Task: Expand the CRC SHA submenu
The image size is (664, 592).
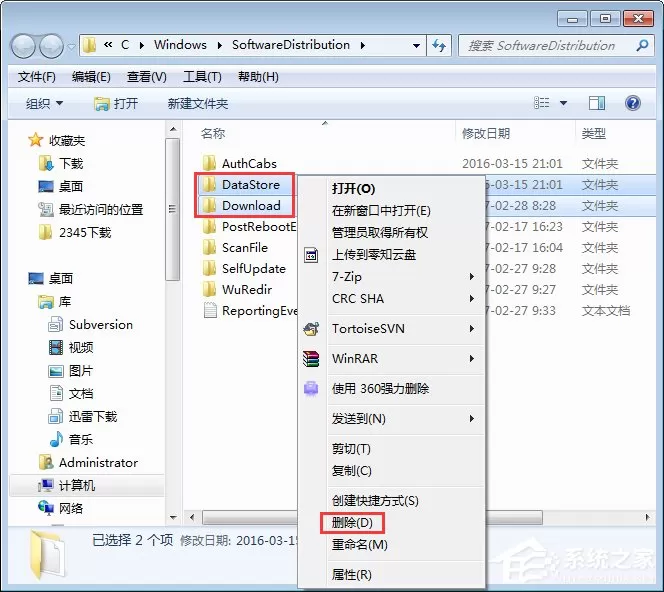Action: (471, 299)
